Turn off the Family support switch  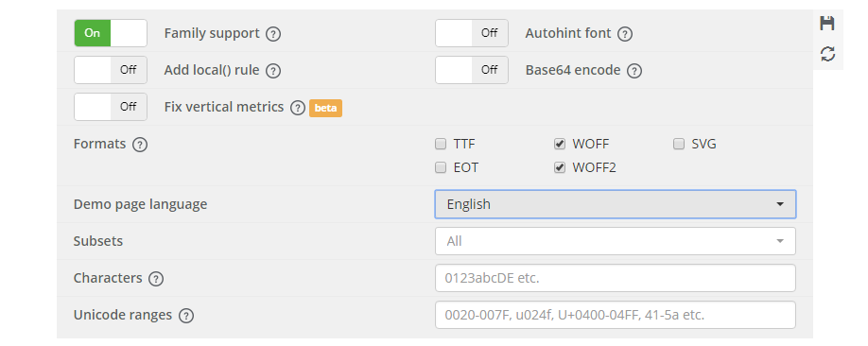111,33
